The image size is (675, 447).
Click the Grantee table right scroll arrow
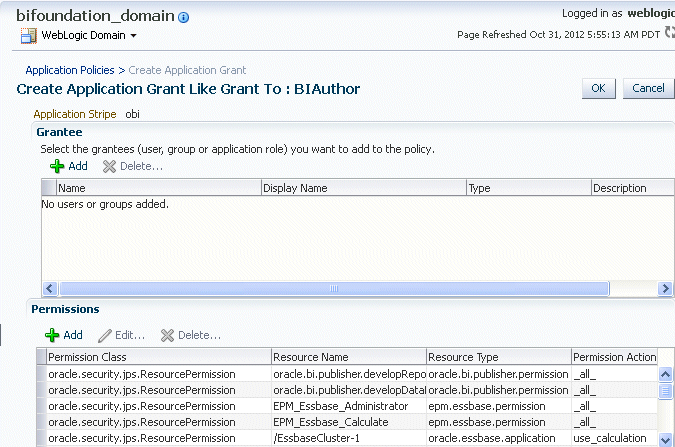click(x=665, y=289)
